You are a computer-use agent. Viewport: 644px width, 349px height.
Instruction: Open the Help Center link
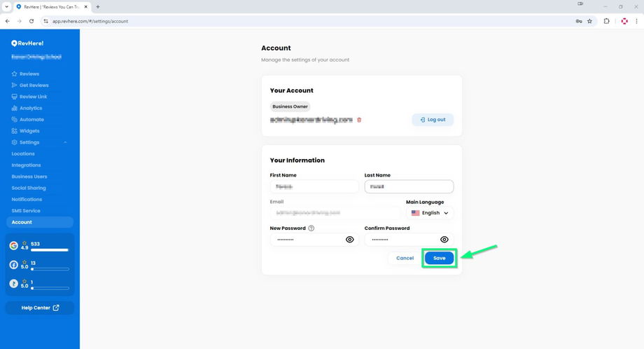pyautogui.click(x=40, y=308)
